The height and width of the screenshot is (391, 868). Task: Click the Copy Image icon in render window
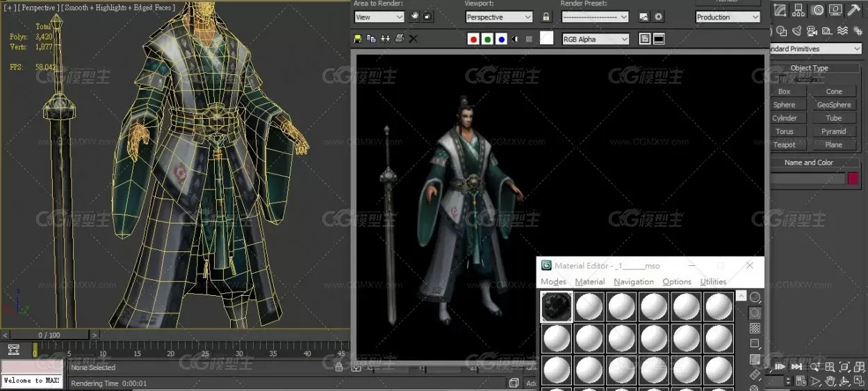(x=372, y=39)
